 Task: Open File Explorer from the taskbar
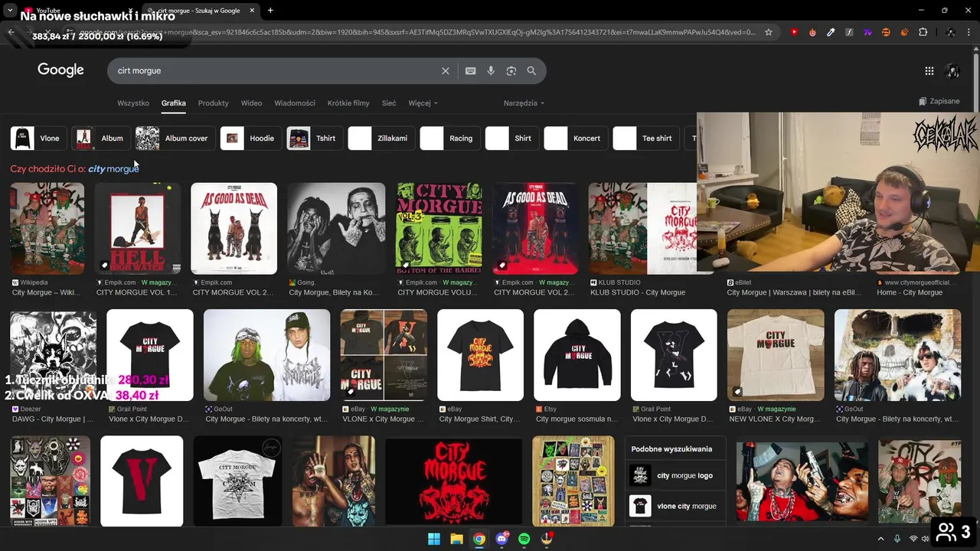[456, 539]
